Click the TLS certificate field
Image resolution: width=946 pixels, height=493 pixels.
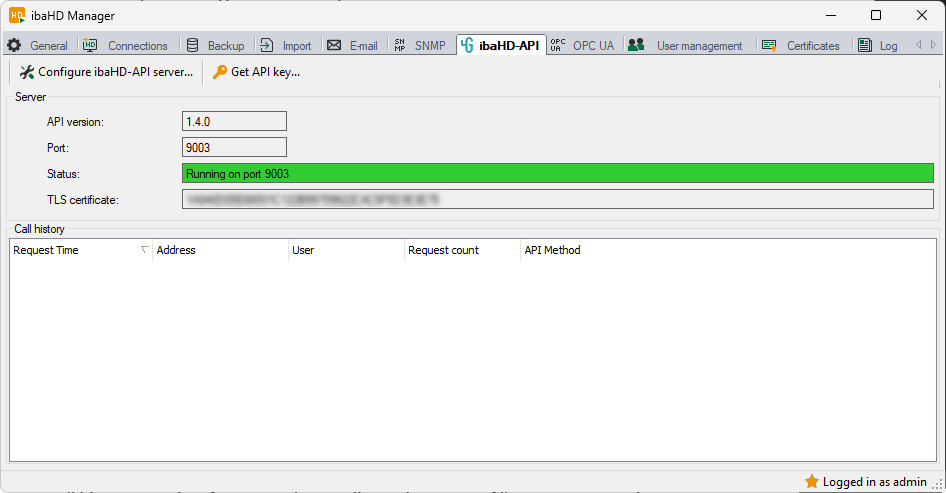pyautogui.click(x=557, y=199)
